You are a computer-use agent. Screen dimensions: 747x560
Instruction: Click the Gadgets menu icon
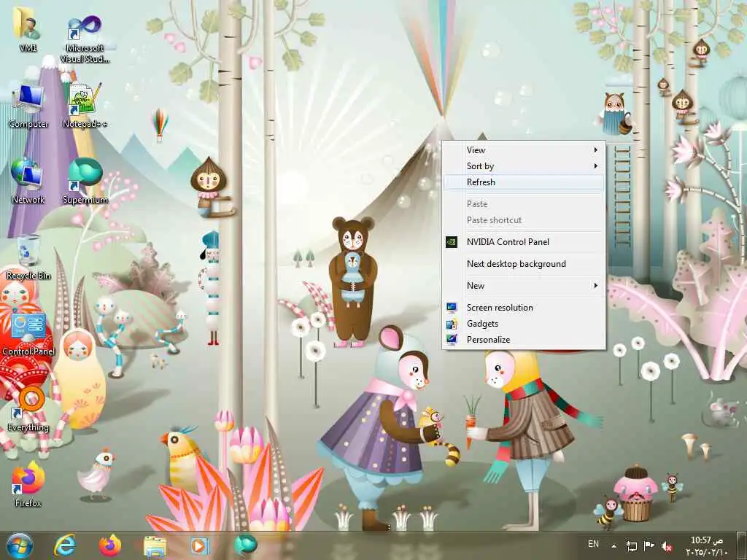pyautogui.click(x=451, y=324)
